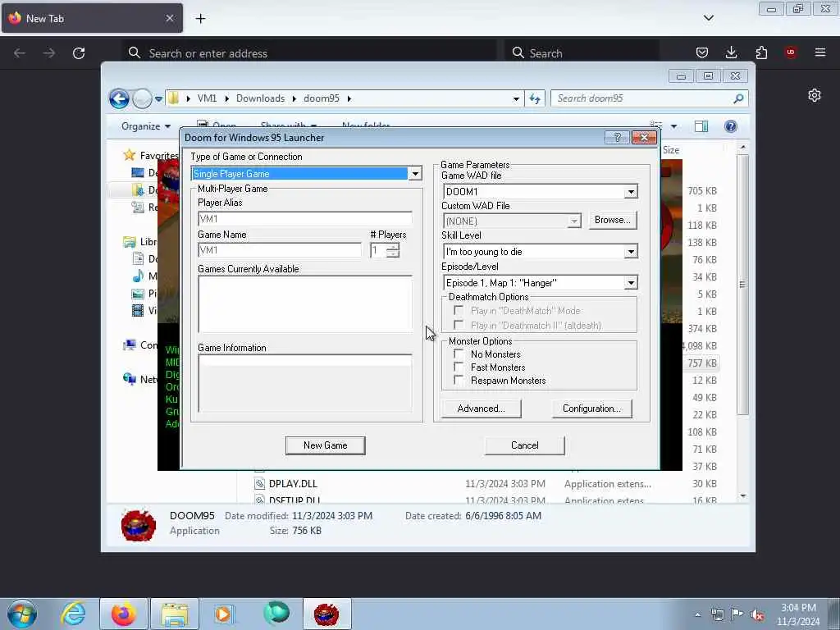The width and height of the screenshot is (840, 630).
Task: Open the Custom WAD File dropdown
Action: (x=573, y=221)
